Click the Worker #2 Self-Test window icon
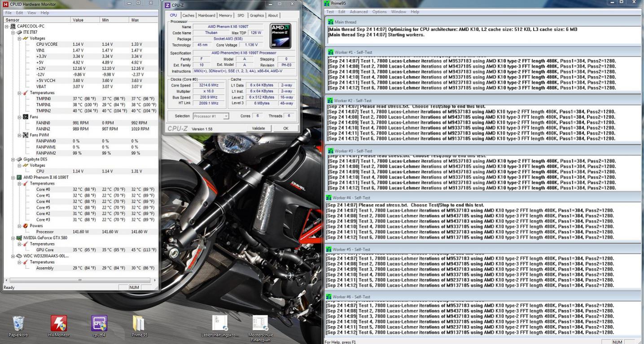Image resolution: width=644 pixels, height=344 pixels. tap(331, 100)
